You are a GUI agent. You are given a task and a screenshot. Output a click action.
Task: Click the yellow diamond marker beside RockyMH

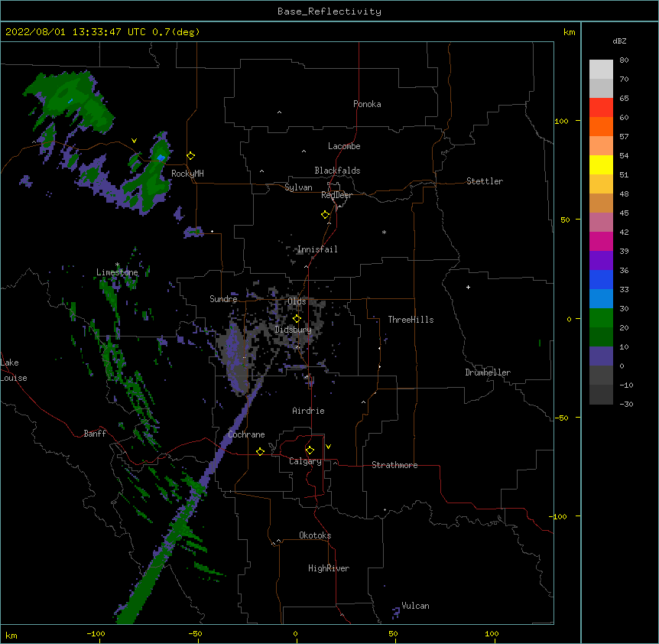pyautogui.click(x=191, y=156)
